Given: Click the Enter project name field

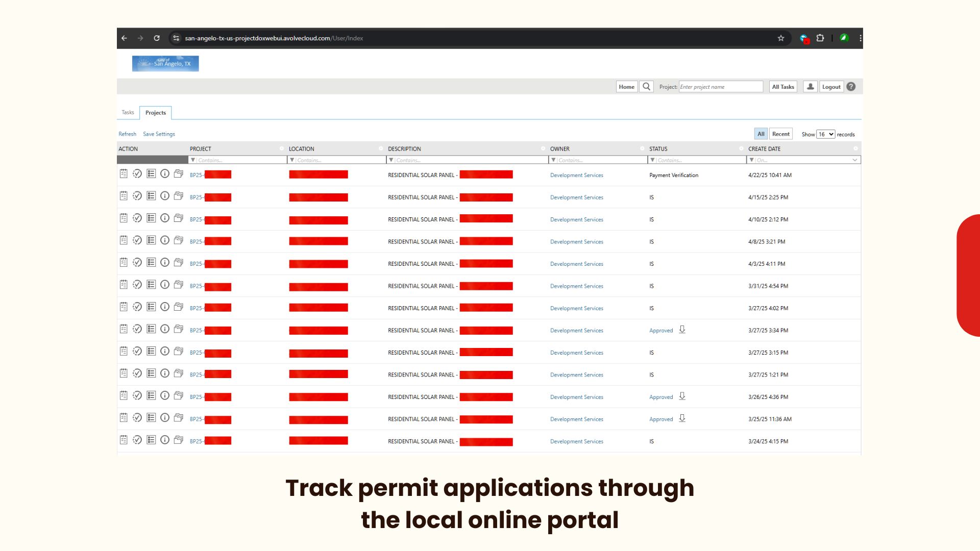Looking at the screenshot, I should [x=720, y=87].
